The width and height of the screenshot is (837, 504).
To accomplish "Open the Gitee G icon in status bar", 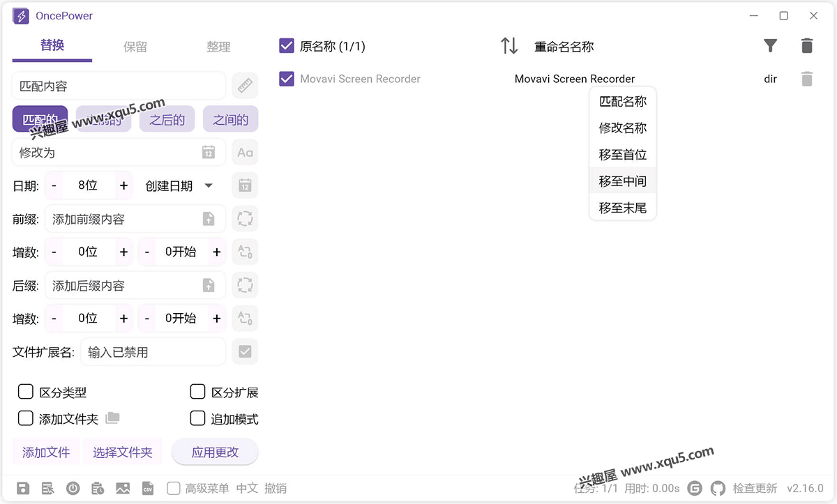I will pos(695,488).
